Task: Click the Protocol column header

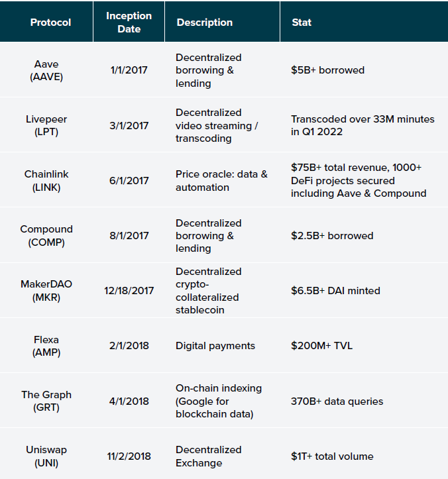Action: click(50, 23)
